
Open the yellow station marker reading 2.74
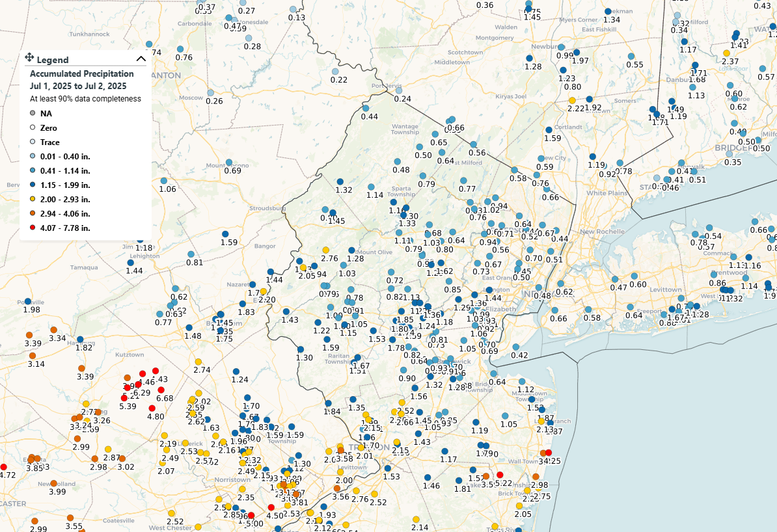pos(198,362)
